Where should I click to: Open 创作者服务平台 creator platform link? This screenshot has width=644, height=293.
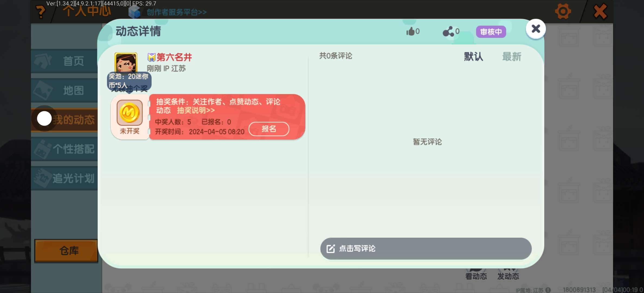tap(176, 12)
